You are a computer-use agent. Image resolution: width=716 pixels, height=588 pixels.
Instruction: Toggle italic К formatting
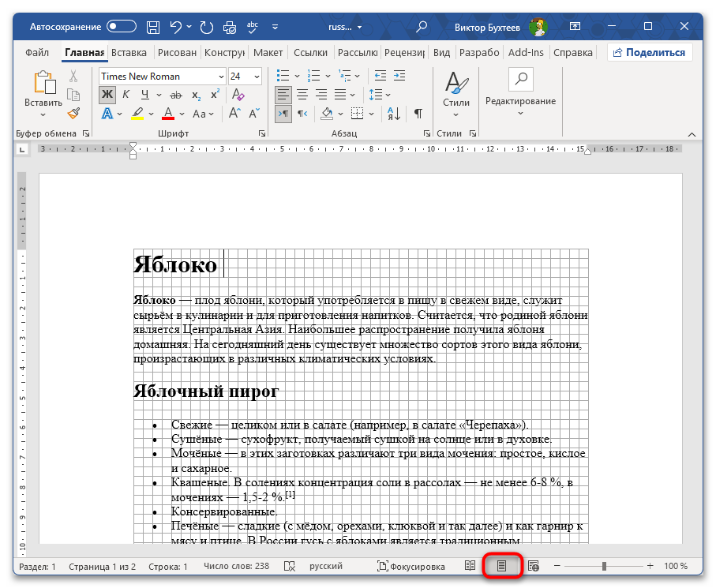point(126,95)
